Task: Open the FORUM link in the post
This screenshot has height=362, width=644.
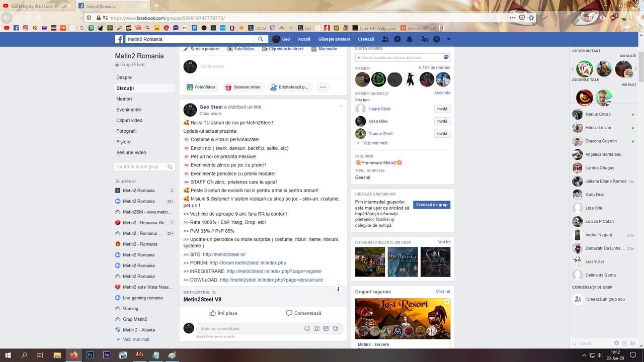Action: tap(248, 263)
